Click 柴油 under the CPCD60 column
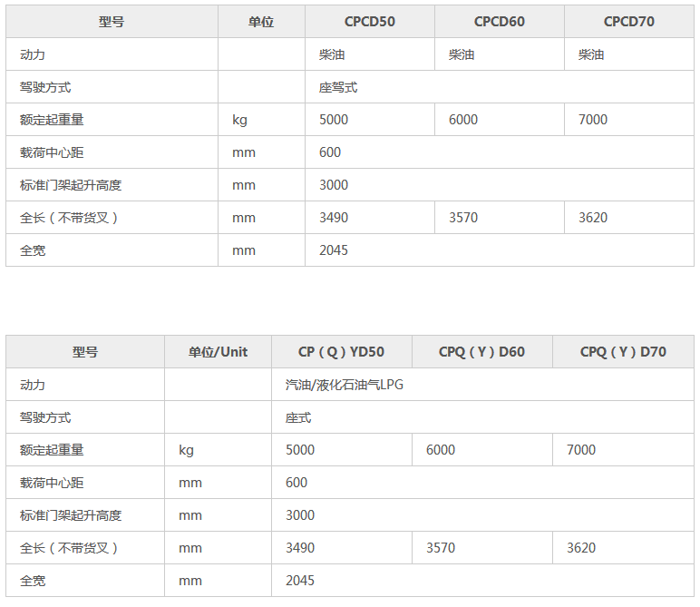700x607 pixels. 462,54
